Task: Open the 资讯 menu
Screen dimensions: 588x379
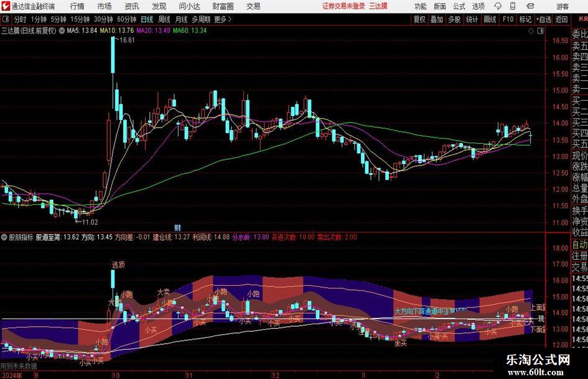Action: 132,6
